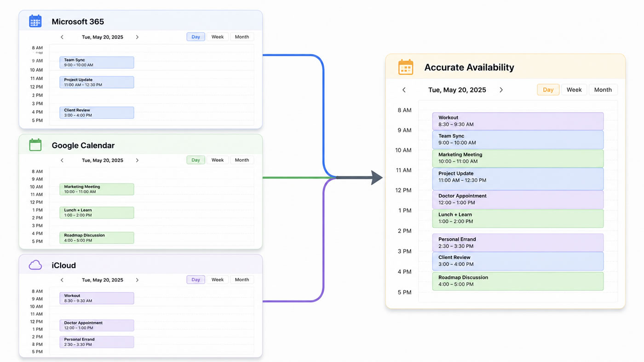
Task: Switch Accurate Availability to Week view
Action: pos(574,90)
